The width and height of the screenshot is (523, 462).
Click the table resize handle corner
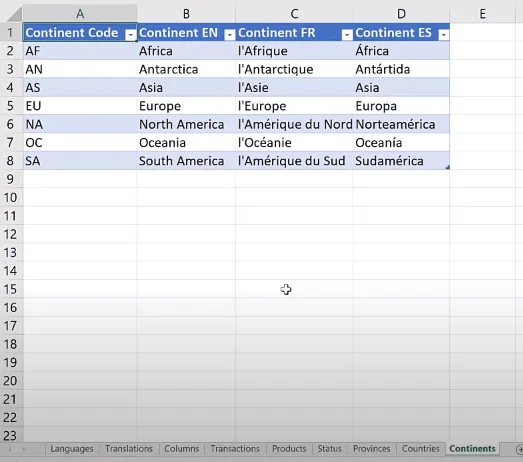click(x=448, y=167)
